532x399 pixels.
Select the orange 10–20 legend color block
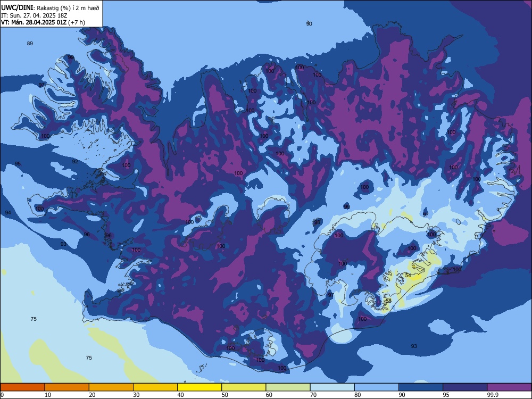67,387
